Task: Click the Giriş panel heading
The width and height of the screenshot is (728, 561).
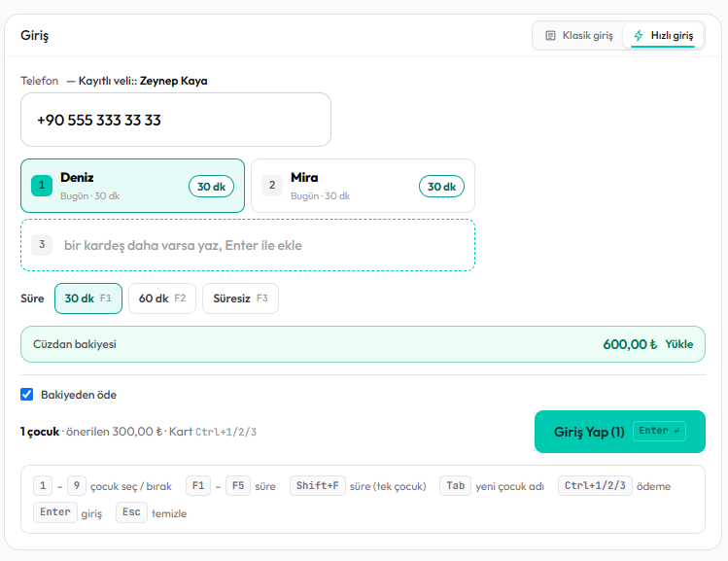Action: [x=34, y=35]
